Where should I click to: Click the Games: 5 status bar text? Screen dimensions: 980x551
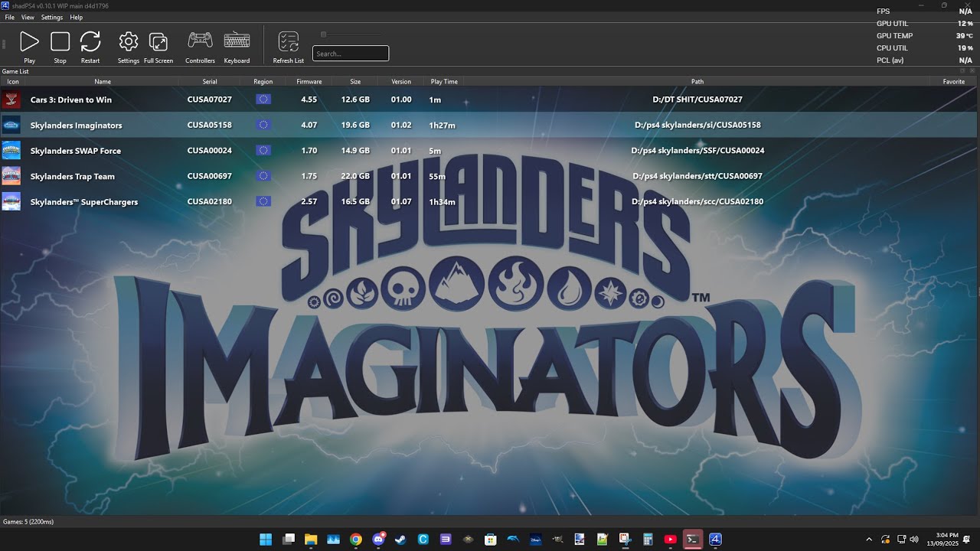click(28, 522)
